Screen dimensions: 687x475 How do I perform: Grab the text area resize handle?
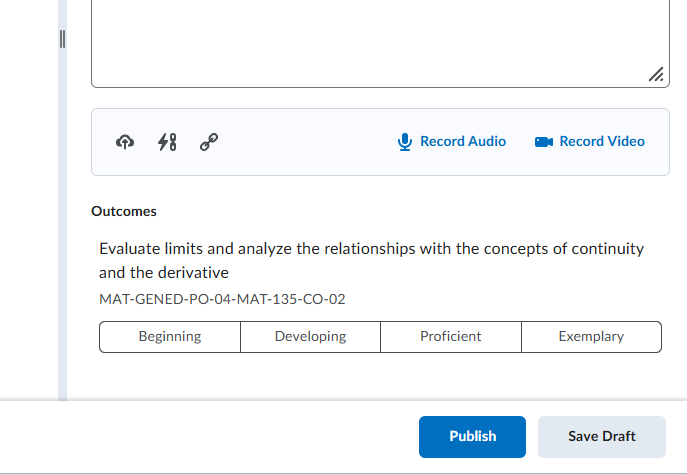tap(656, 75)
